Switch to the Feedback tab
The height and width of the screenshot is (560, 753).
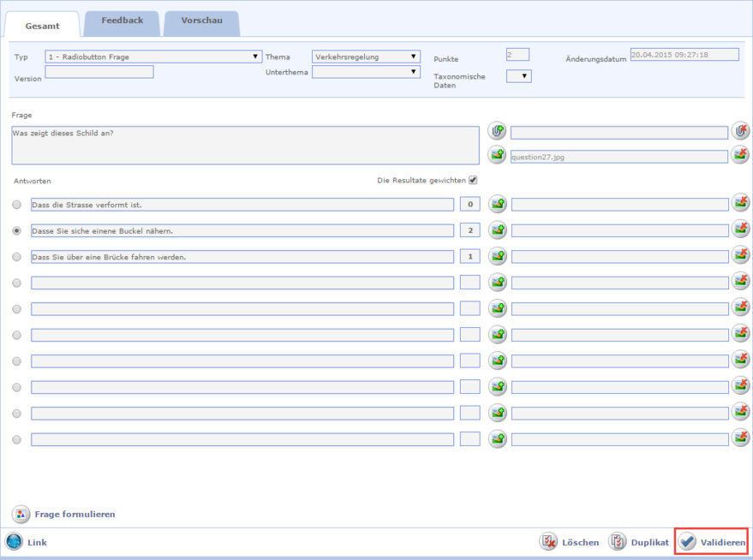point(122,21)
